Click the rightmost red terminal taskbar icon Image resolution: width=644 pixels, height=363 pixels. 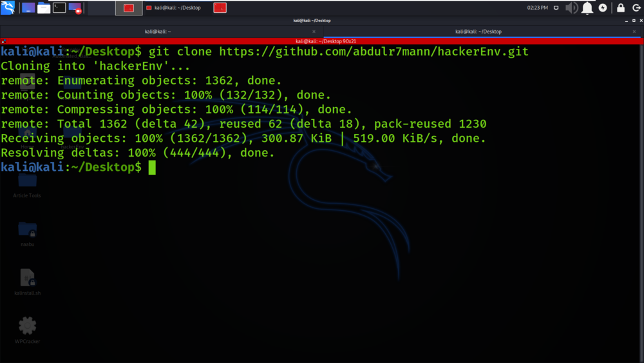click(220, 8)
